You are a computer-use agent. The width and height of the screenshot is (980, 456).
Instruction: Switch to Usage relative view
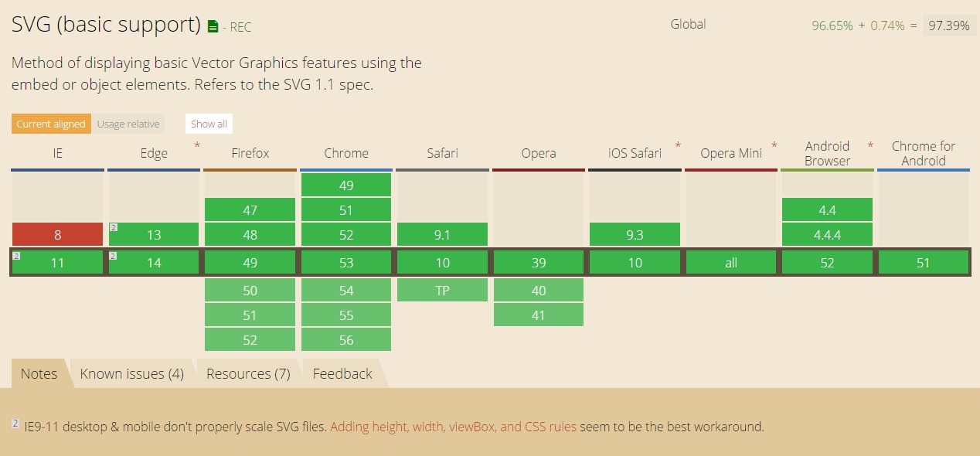click(x=128, y=124)
